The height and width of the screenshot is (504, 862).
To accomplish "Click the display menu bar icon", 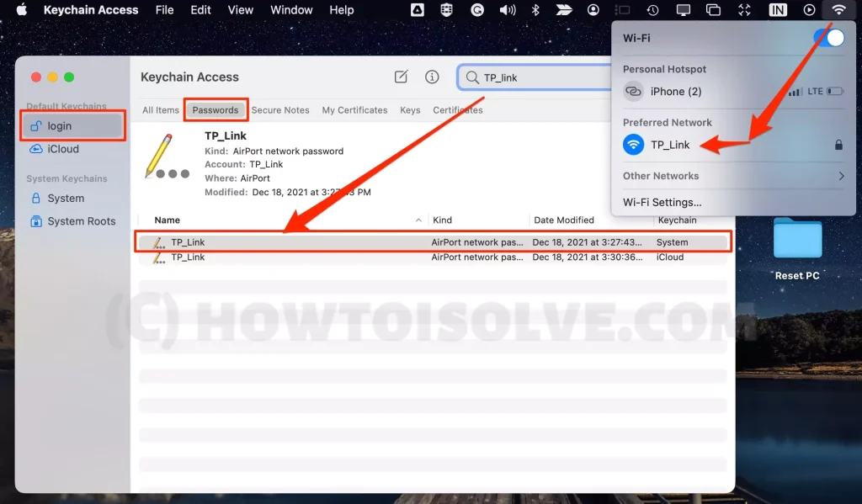I will click(684, 10).
